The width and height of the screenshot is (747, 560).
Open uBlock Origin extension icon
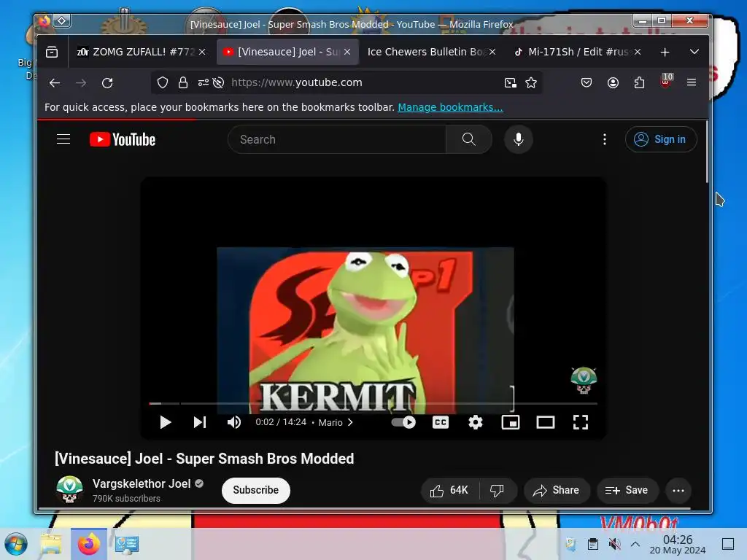(666, 81)
